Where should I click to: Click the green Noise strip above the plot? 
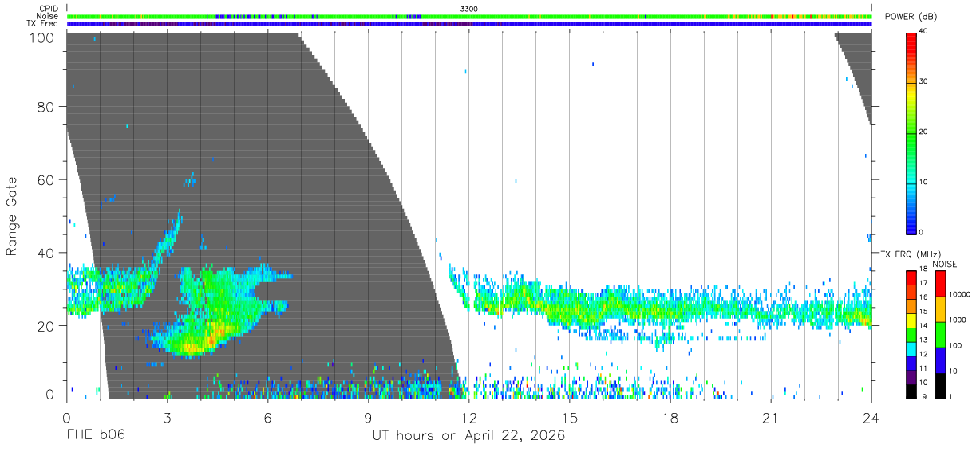point(468,16)
